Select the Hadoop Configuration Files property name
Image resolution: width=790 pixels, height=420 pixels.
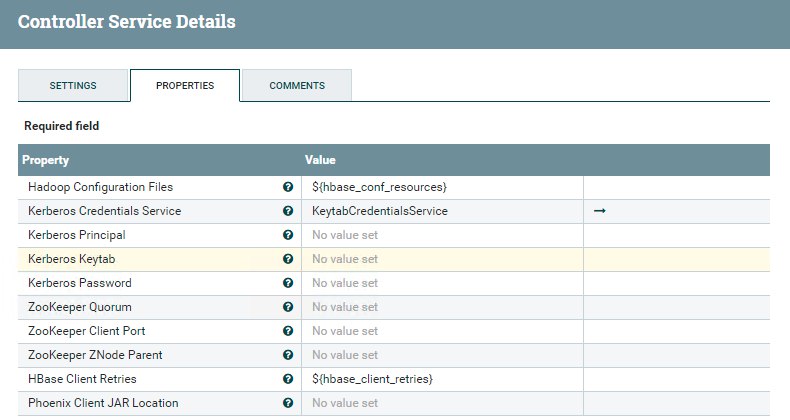[100, 187]
